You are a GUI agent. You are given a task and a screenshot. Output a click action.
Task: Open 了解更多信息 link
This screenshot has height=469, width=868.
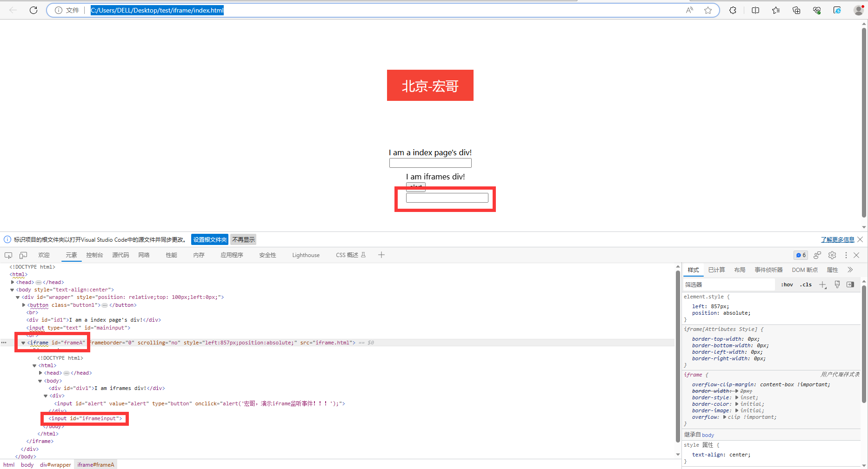(x=837, y=239)
